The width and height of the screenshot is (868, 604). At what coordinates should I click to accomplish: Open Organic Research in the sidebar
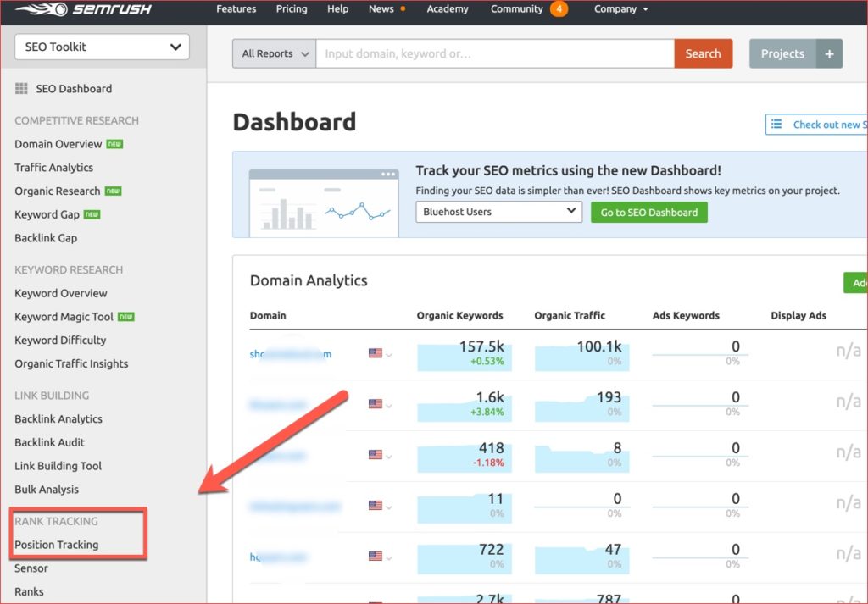tap(57, 191)
